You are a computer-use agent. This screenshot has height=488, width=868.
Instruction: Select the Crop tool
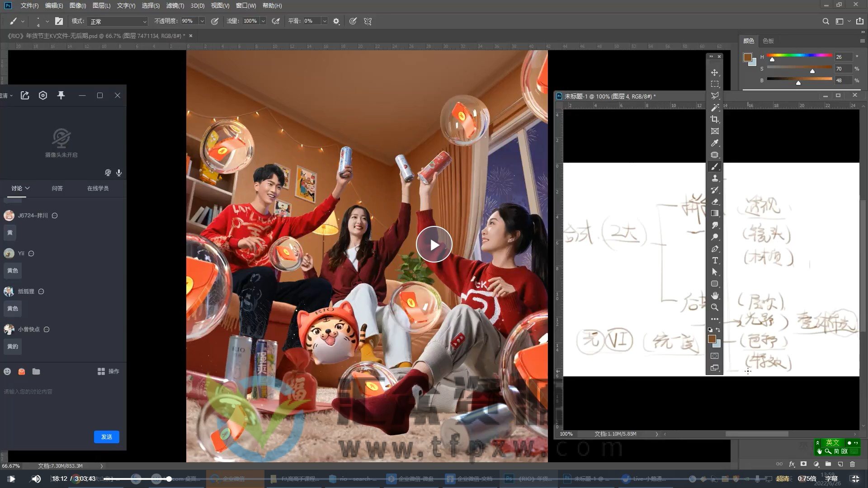[714, 119]
